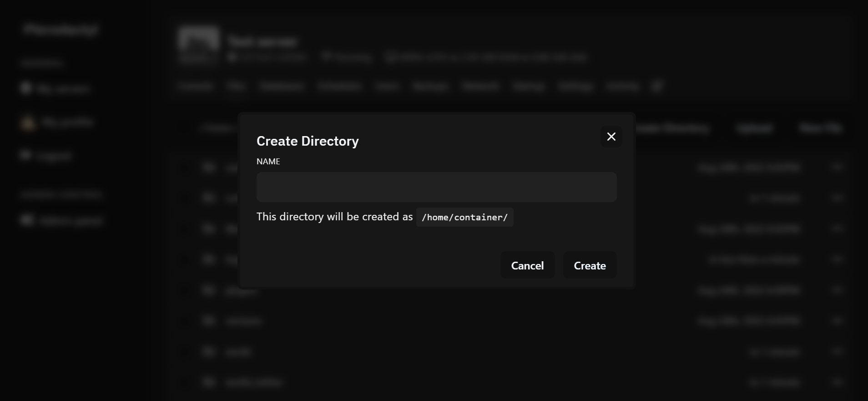The height and width of the screenshot is (401, 868).
Task: Switch to the Databases tab
Action: [282, 86]
